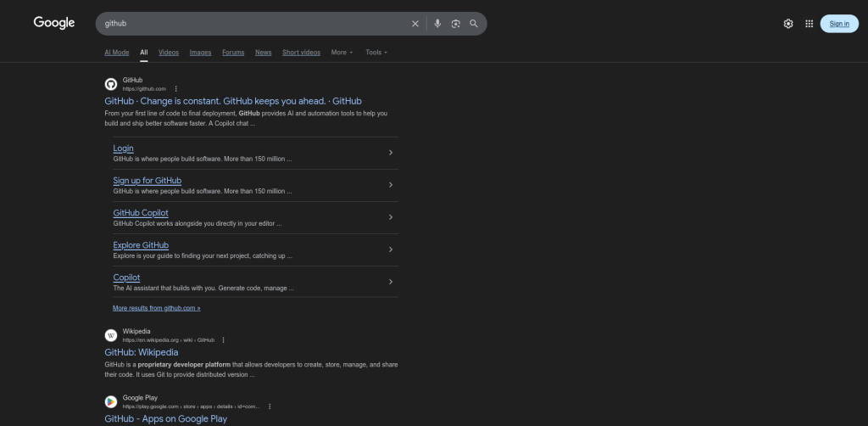The width and height of the screenshot is (868, 426).
Task: Click into the search input field
Action: coord(254,24)
